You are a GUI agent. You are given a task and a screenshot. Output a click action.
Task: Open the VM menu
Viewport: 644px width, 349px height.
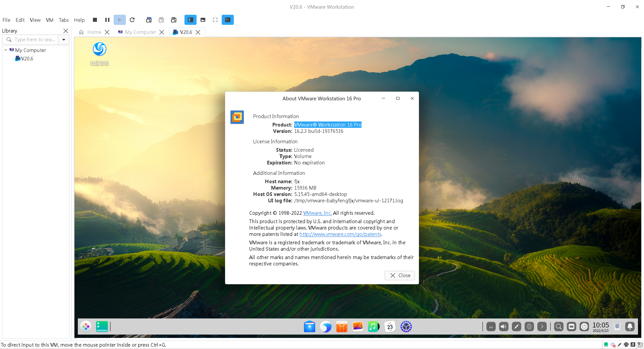coord(50,20)
